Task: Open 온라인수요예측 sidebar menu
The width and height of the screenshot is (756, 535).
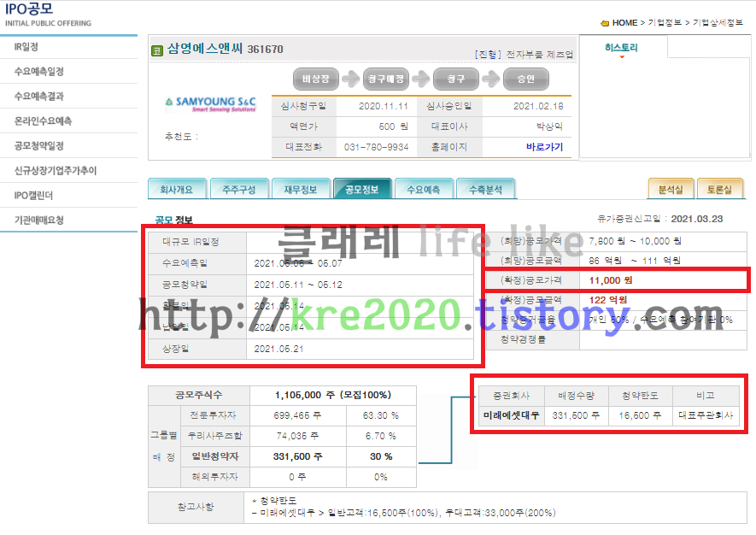Action: click(x=43, y=121)
